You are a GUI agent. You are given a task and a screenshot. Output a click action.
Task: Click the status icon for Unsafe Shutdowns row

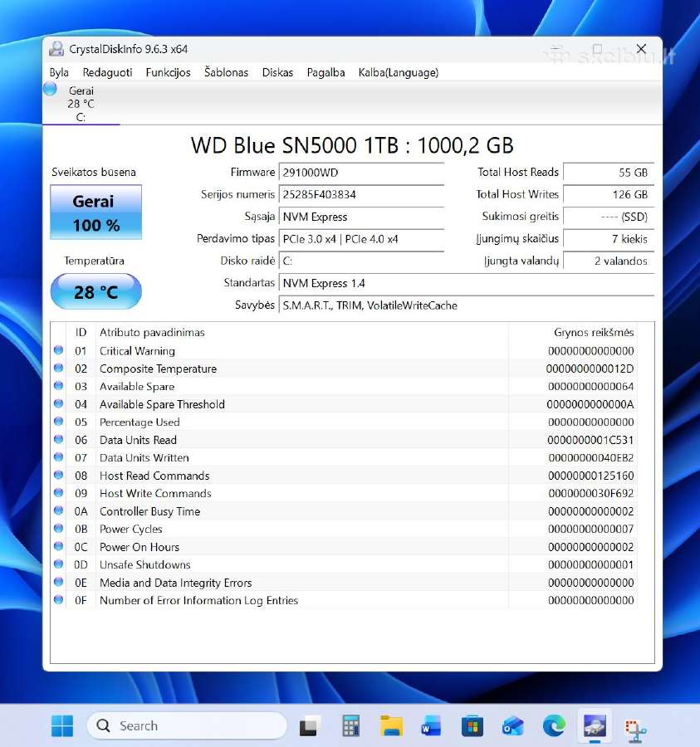tap(59, 564)
